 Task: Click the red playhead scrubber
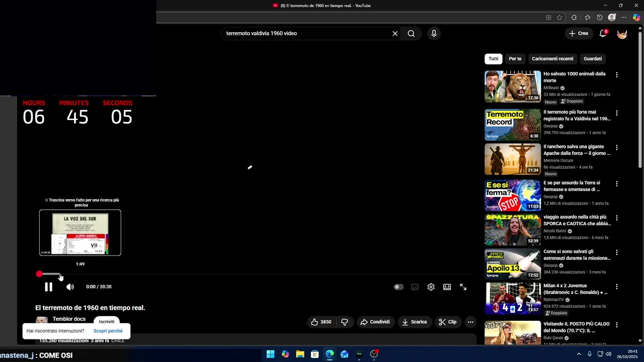pyautogui.click(x=39, y=274)
